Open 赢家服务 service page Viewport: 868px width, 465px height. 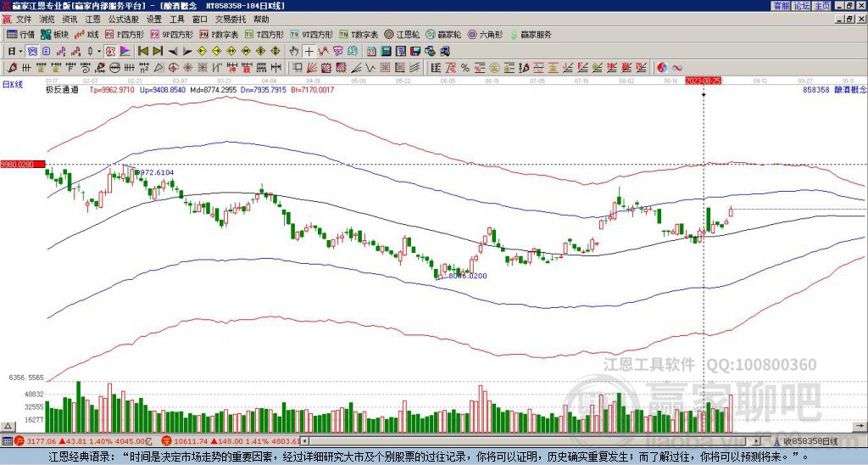[x=531, y=34]
